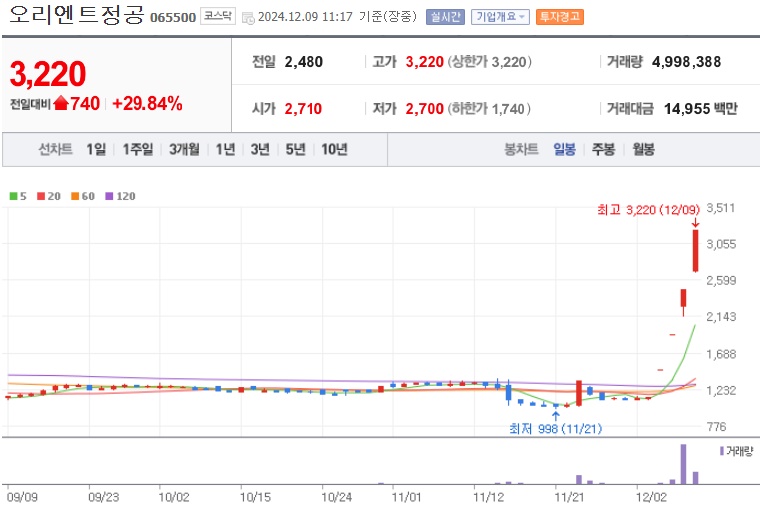Click the 전일 value 2,480

[x=304, y=62]
